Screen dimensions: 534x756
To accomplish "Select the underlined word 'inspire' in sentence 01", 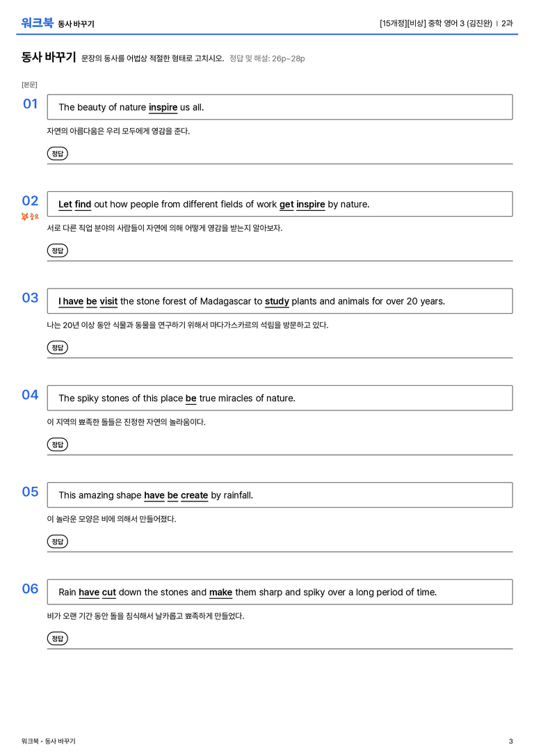I will tap(163, 108).
